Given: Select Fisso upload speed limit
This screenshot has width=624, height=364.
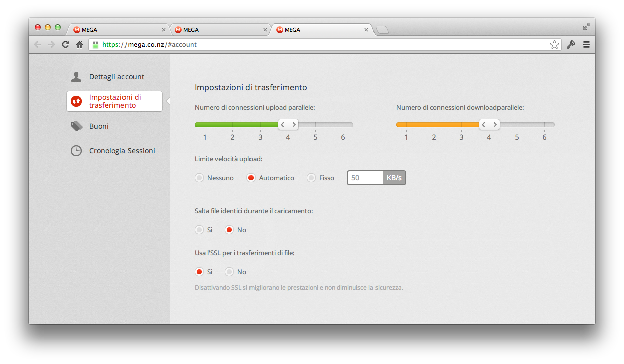Looking at the screenshot, I should coord(311,178).
